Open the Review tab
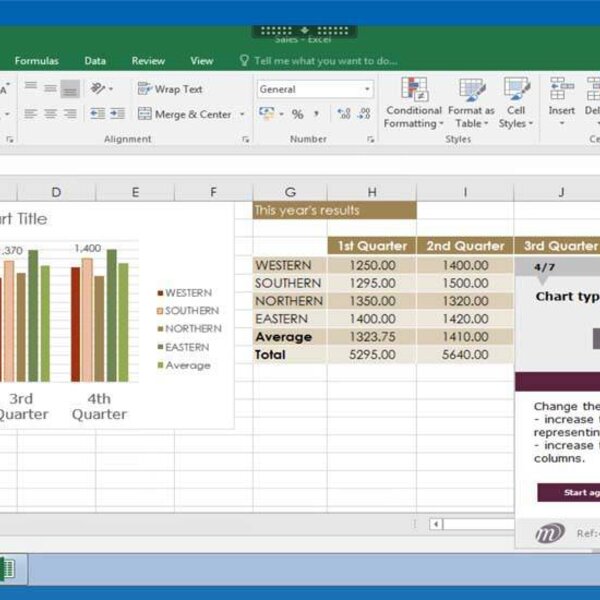The width and height of the screenshot is (600, 600). [x=148, y=61]
